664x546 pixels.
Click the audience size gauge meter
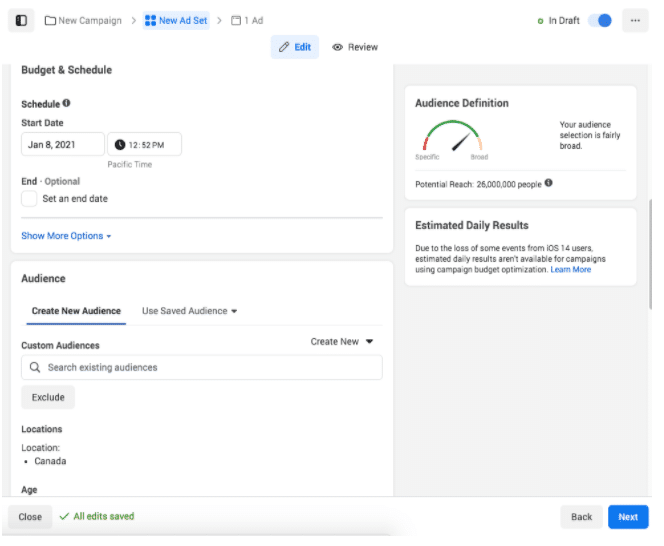[451, 140]
